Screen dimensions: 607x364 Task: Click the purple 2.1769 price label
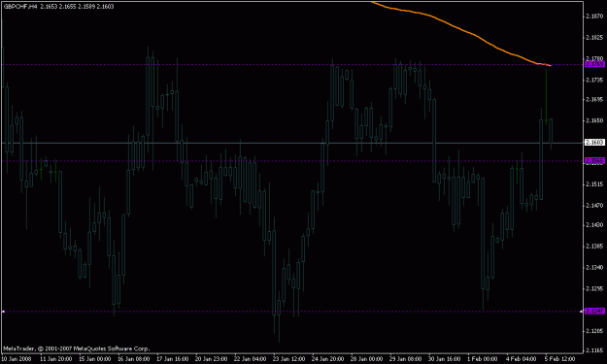(x=594, y=64)
